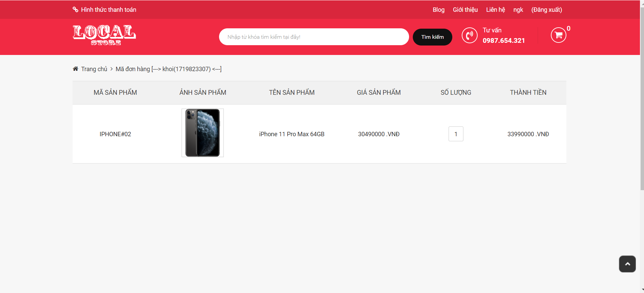The width and height of the screenshot is (644, 293).
Task: Click the quantity field showing 1
Action: click(x=456, y=134)
